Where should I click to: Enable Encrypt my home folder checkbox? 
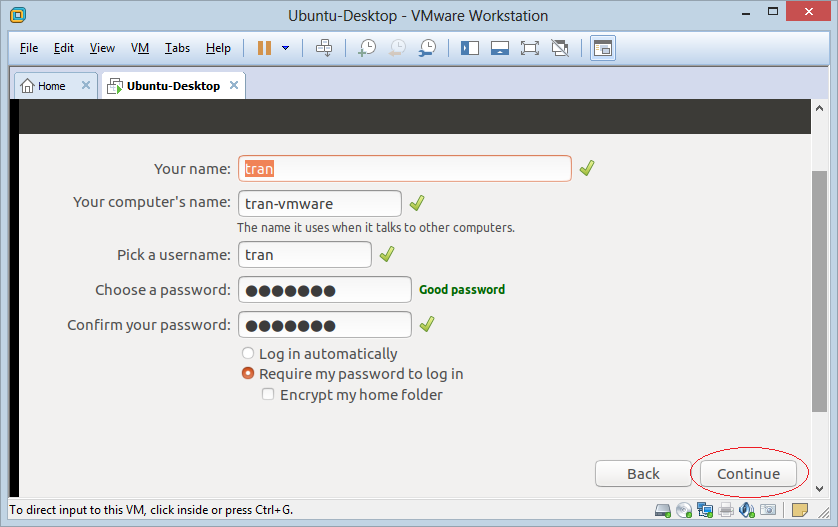click(268, 394)
